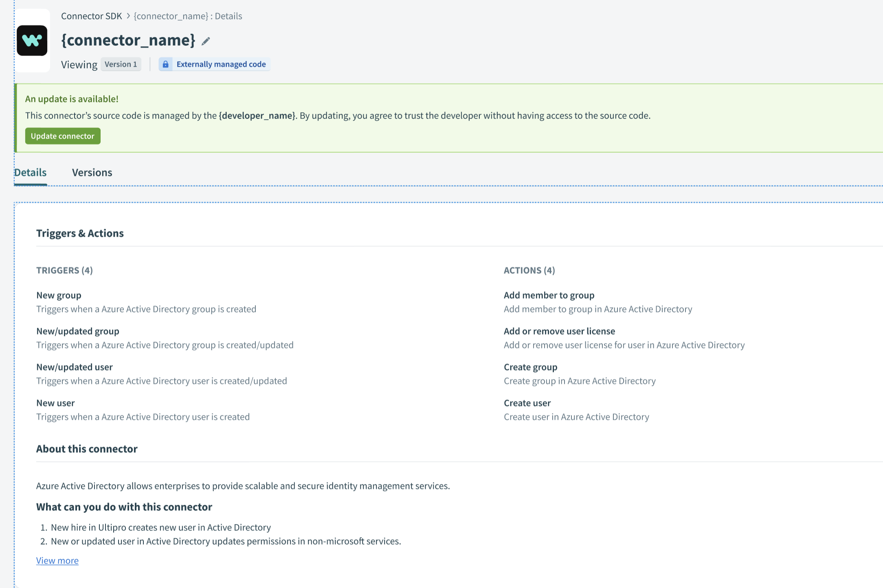This screenshot has width=883, height=588.
Task: Select the New group trigger
Action: [x=59, y=295]
